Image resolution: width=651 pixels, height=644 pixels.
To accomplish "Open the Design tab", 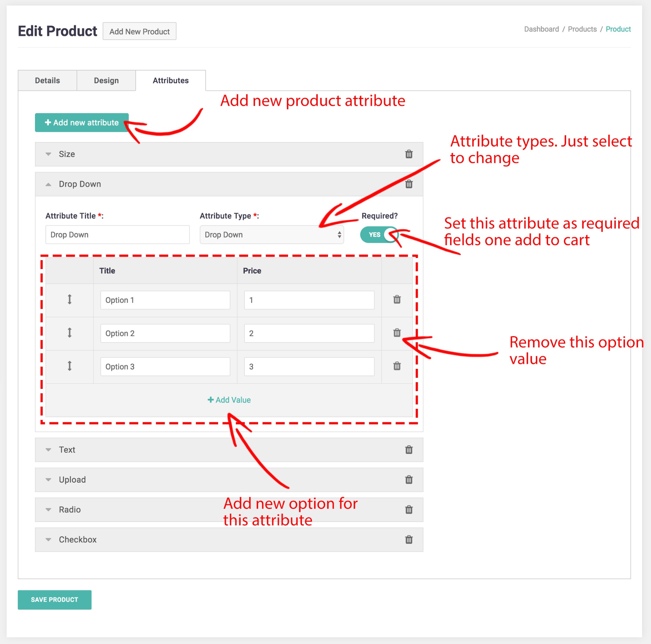I will click(x=106, y=80).
